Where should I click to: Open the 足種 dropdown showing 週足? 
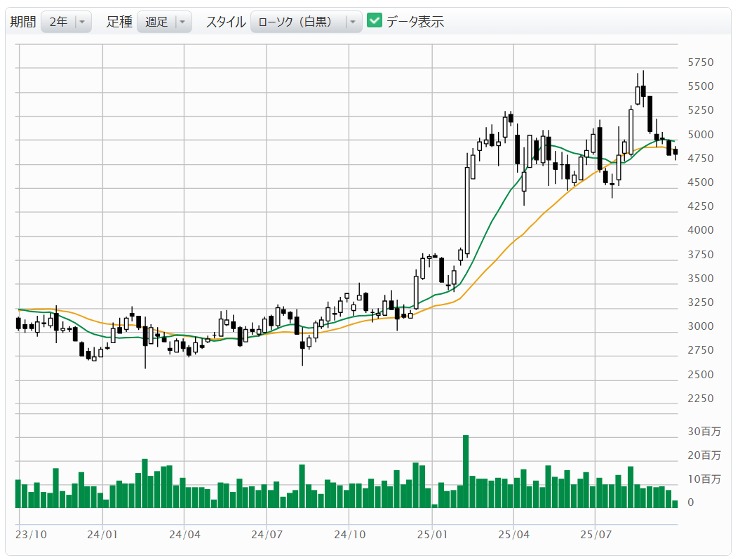coord(164,22)
